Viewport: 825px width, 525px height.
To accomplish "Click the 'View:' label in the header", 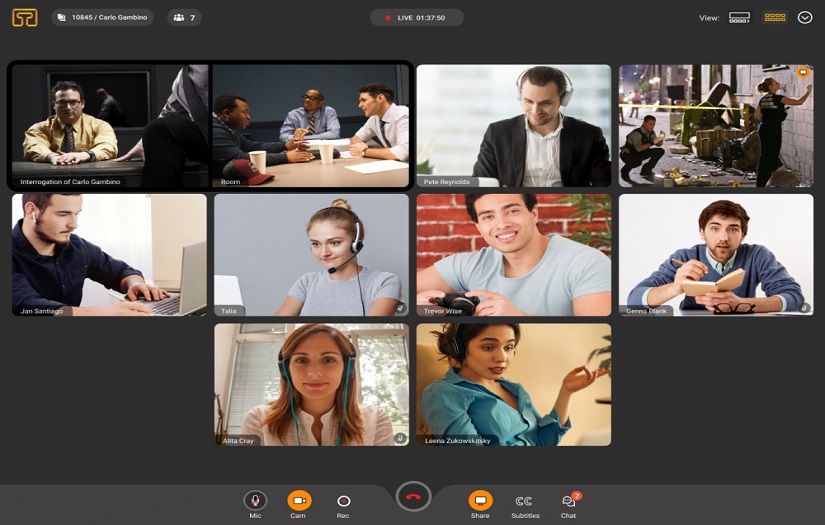I will [709, 18].
